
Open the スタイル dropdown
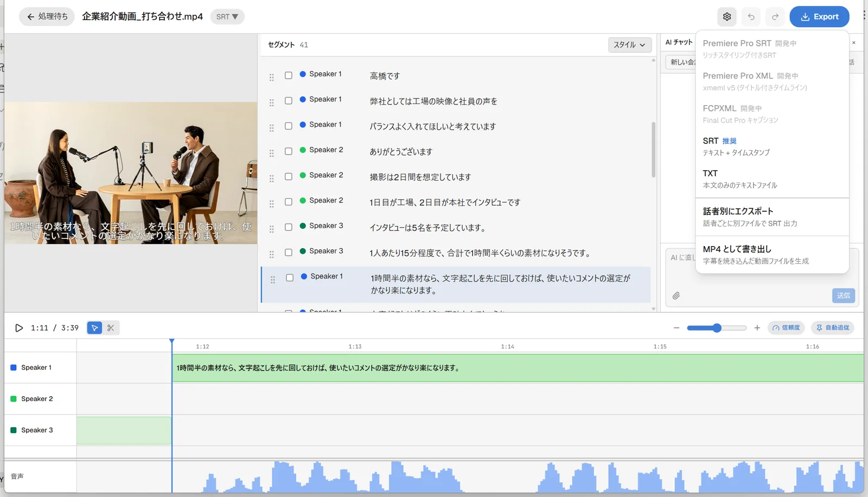tap(630, 45)
